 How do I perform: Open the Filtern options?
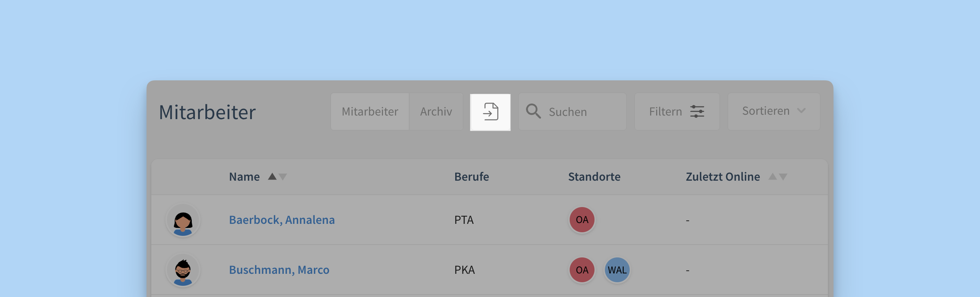677,112
